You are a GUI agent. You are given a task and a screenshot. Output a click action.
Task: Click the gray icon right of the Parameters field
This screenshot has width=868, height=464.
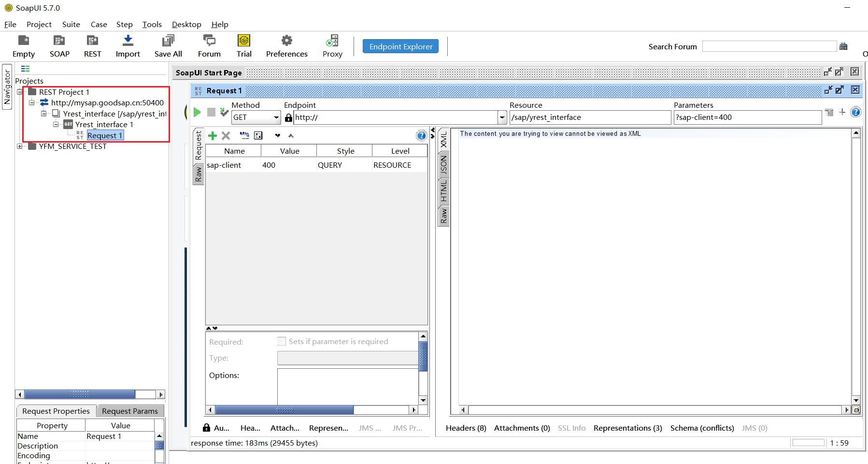829,113
